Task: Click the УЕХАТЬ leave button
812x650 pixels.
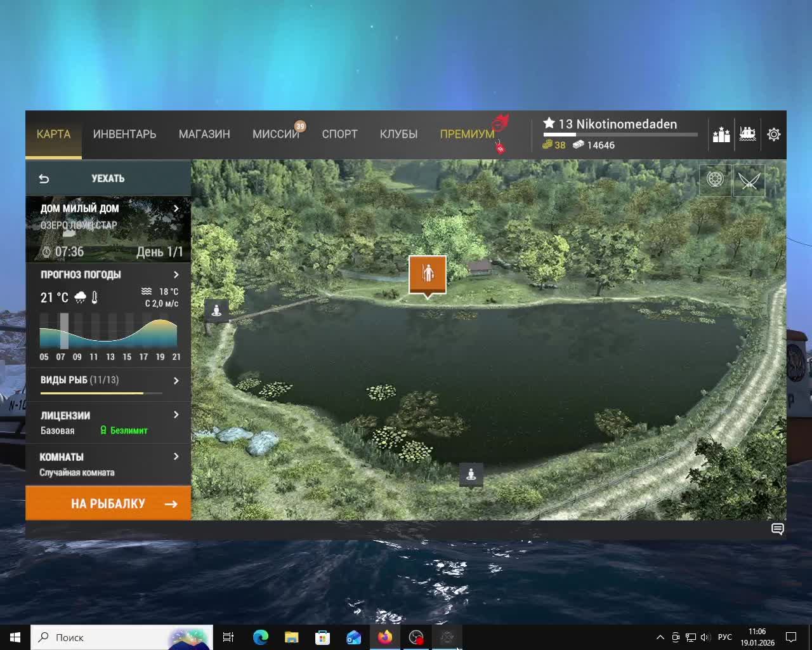Action: [108, 178]
